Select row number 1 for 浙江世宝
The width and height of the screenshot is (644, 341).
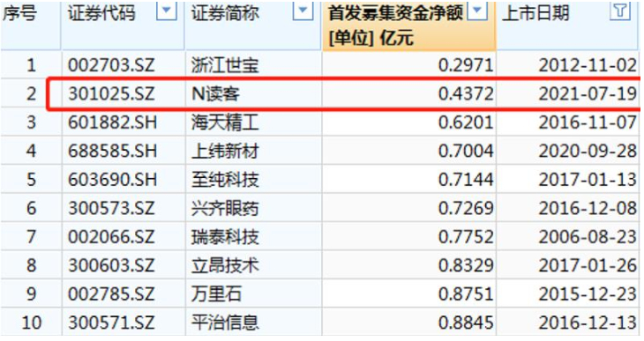click(x=32, y=65)
